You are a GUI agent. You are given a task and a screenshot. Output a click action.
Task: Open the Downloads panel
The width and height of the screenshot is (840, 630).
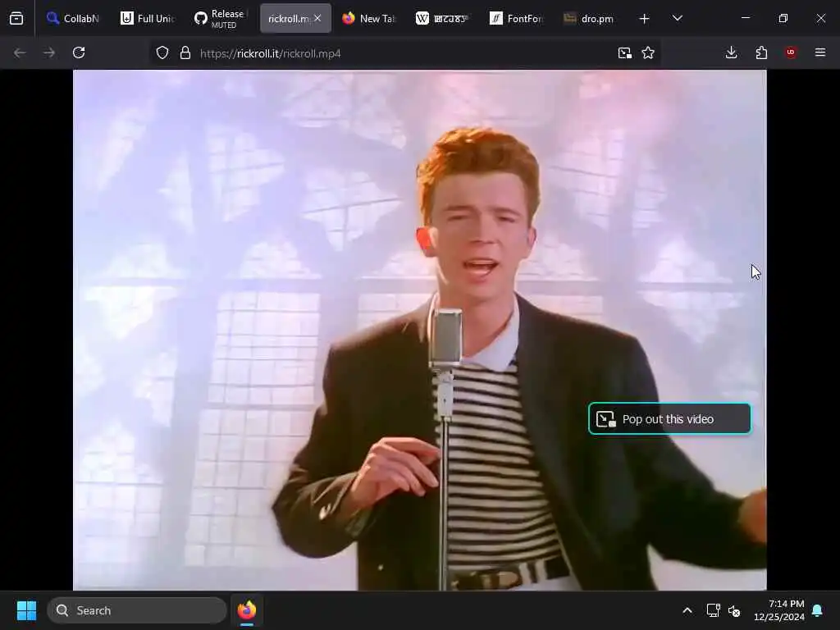(731, 52)
